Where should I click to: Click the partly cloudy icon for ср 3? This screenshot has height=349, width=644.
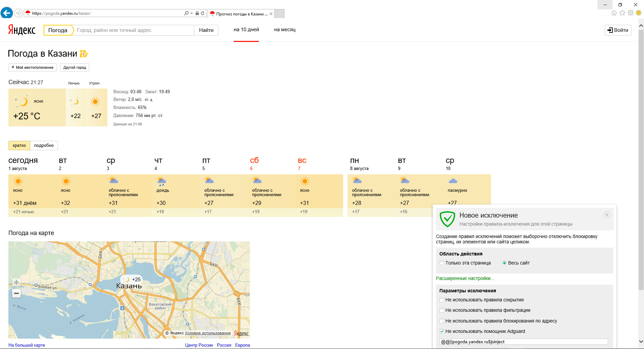coord(113,180)
